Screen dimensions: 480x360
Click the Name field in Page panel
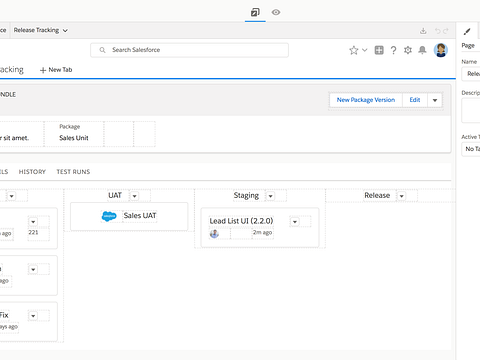471,74
